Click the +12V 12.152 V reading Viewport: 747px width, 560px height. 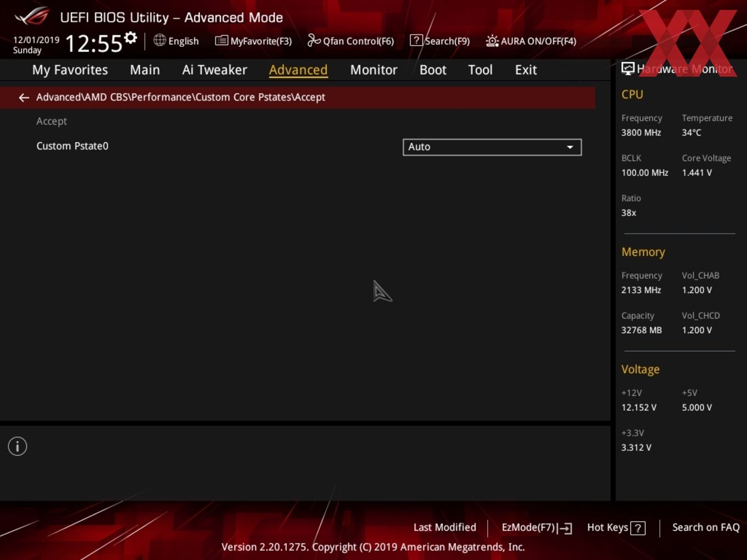(x=639, y=407)
